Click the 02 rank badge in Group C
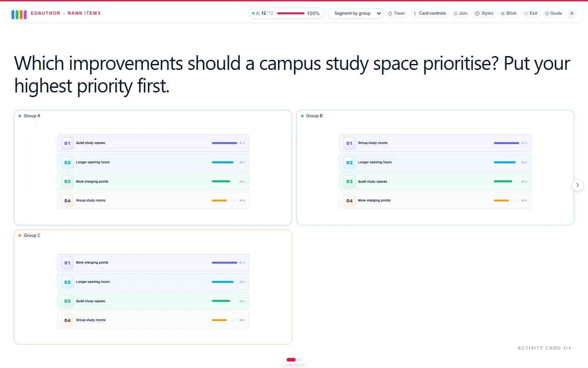Screen dimensions: 588x368 click(x=68, y=282)
